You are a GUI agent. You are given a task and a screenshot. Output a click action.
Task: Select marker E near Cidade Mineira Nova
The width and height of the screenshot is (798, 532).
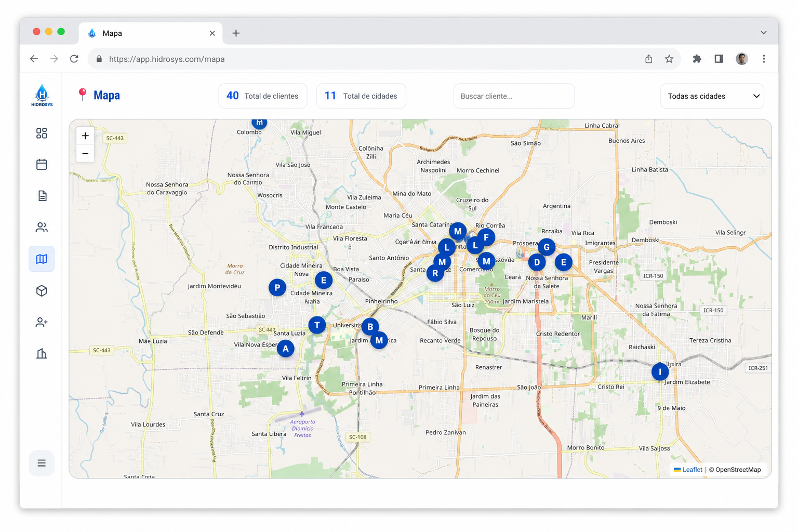(x=324, y=281)
